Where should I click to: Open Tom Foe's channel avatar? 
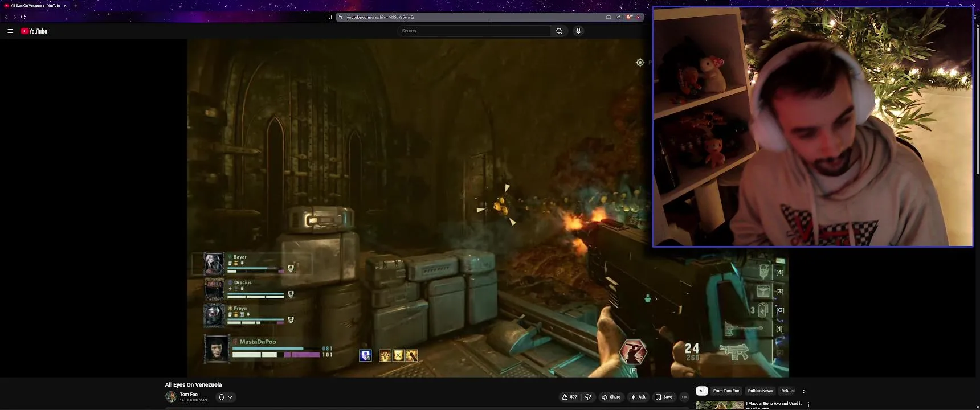point(171,397)
